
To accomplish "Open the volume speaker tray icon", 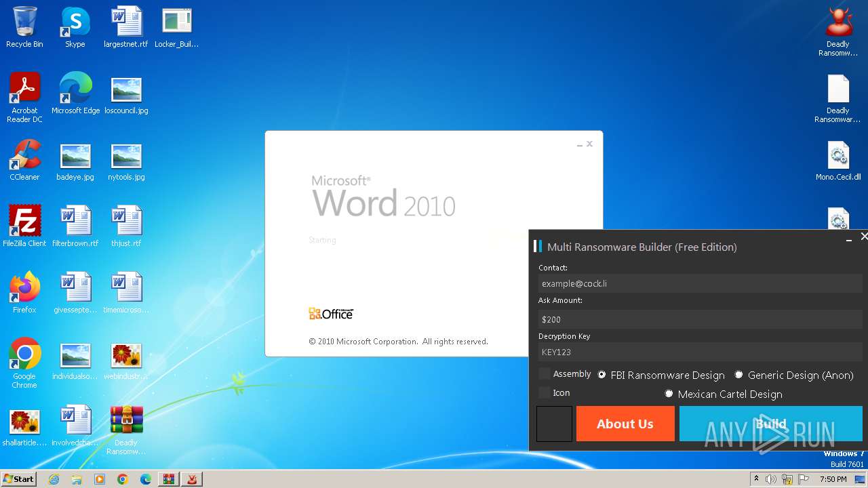I will coord(771,479).
